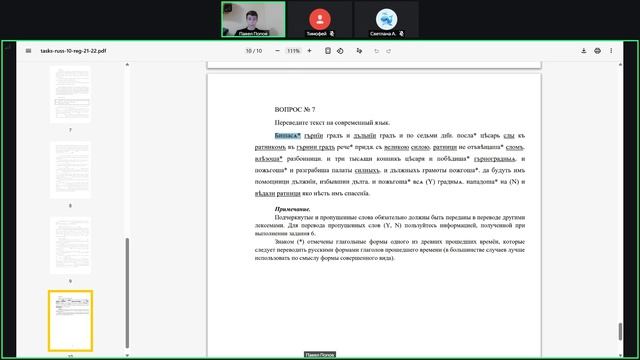Zoom out with the minus icon
Viewport: 640px width, 360px height.
click(x=278, y=51)
